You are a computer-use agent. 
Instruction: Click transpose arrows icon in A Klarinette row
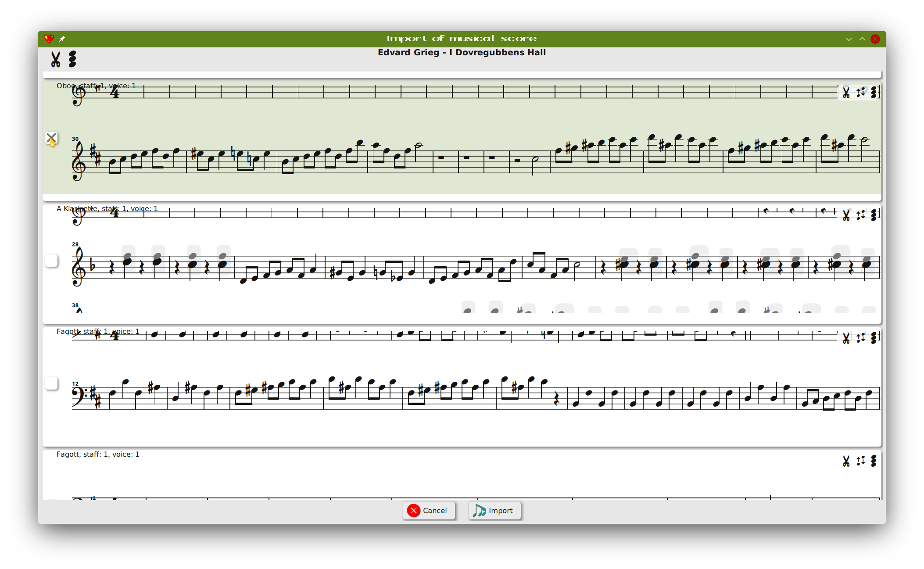(860, 215)
